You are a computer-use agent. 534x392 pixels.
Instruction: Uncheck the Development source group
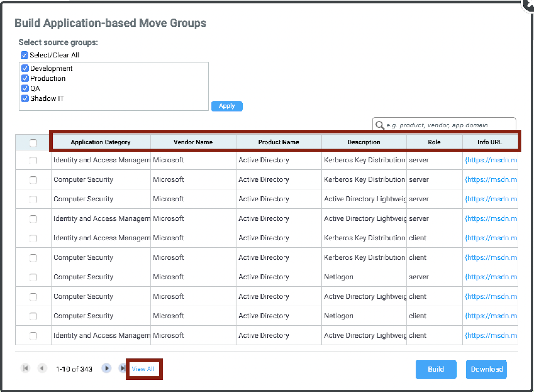pos(25,68)
